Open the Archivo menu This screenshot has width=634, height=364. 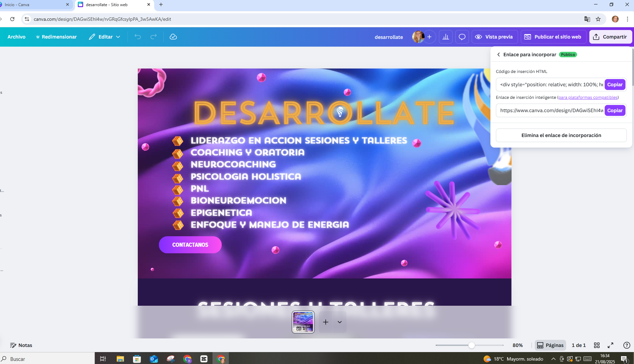coord(16,37)
